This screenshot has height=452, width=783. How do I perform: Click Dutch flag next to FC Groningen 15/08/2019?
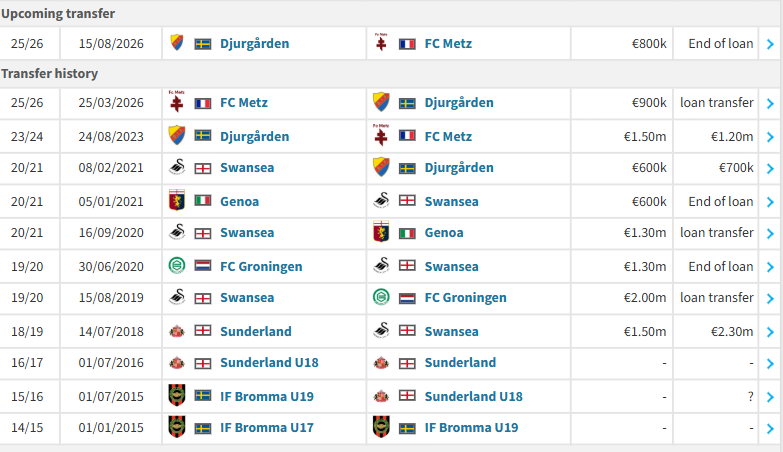pyautogui.click(x=407, y=298)
